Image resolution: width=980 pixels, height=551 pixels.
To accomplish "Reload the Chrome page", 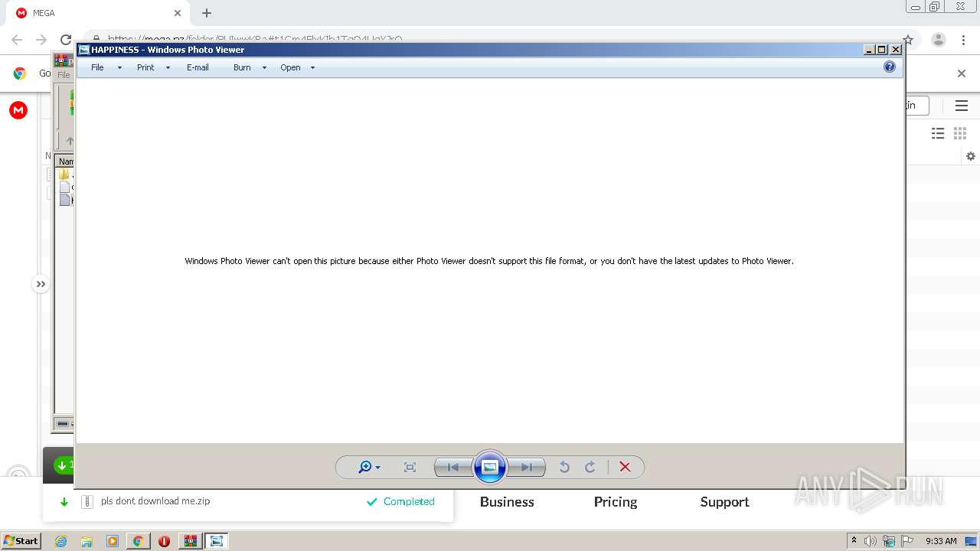I will pos(66,40).
